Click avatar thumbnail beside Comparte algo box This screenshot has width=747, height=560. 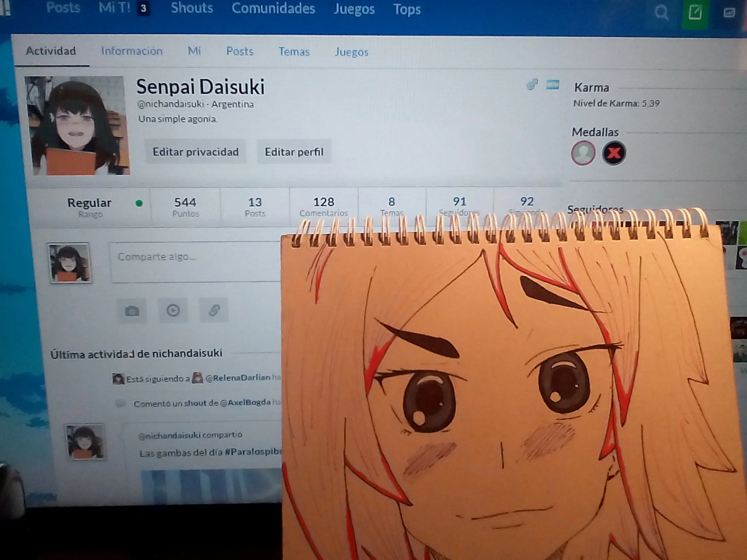[x=69, y=263]
